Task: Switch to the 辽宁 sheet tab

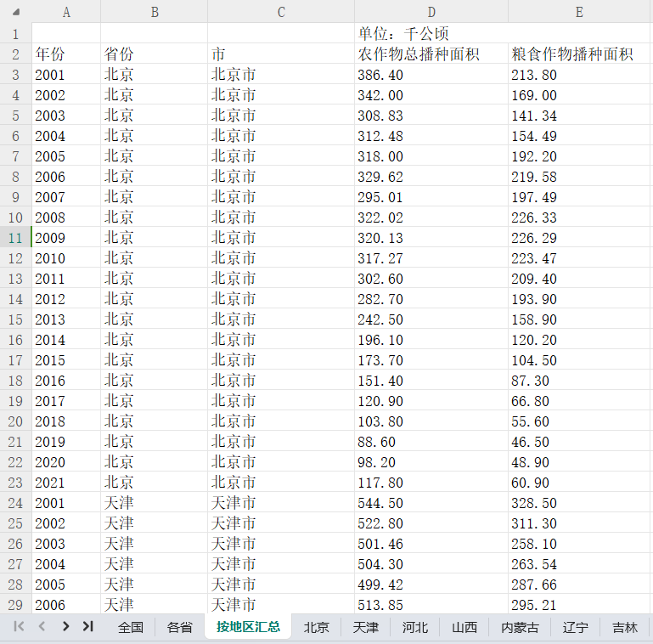Action: (575, 627)
